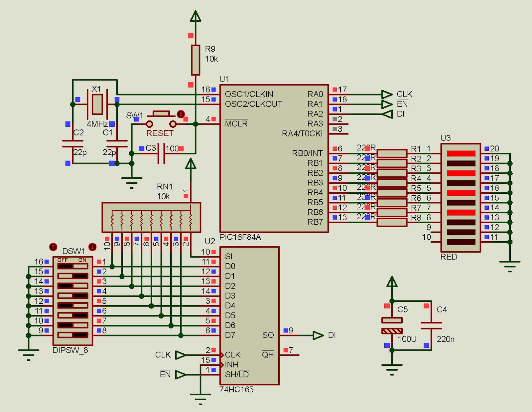Select electrolytic capacitor C5 100U

(392, 325)
